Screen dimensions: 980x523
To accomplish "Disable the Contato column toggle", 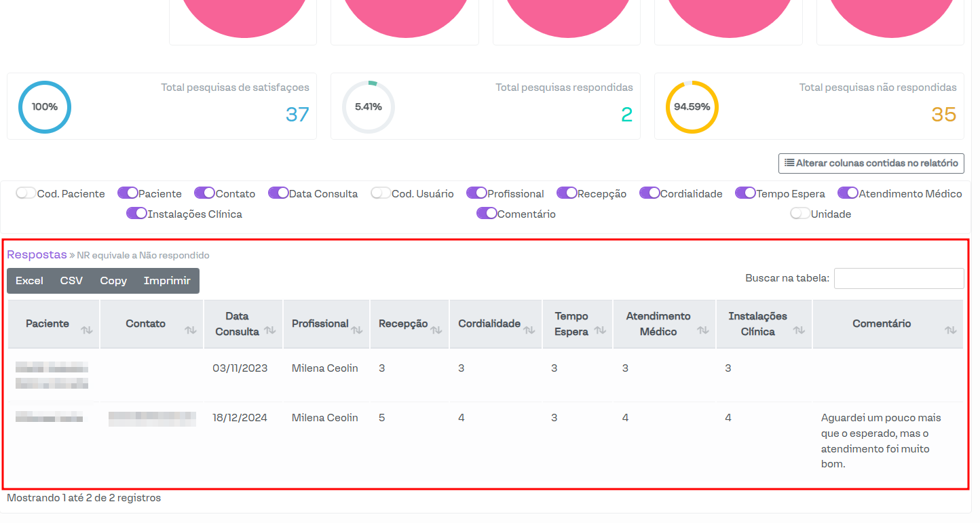I will pyautogui.click(x=204, y=193).
